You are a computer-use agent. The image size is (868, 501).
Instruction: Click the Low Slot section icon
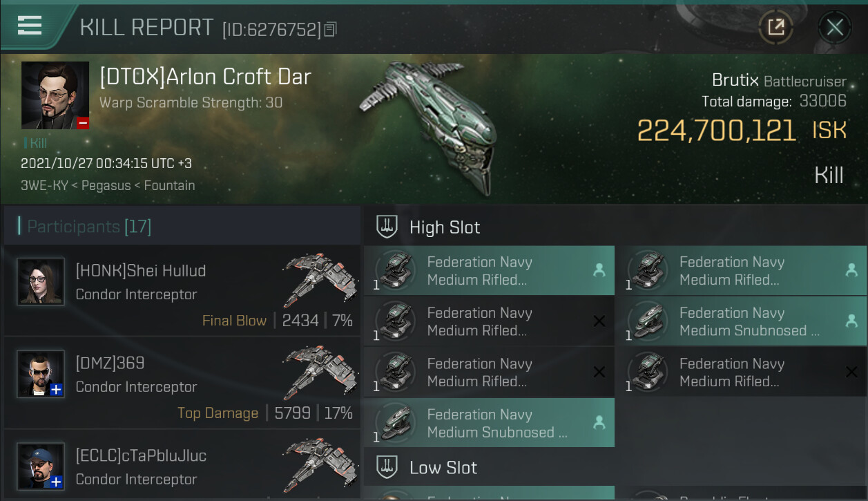[387, 467]
